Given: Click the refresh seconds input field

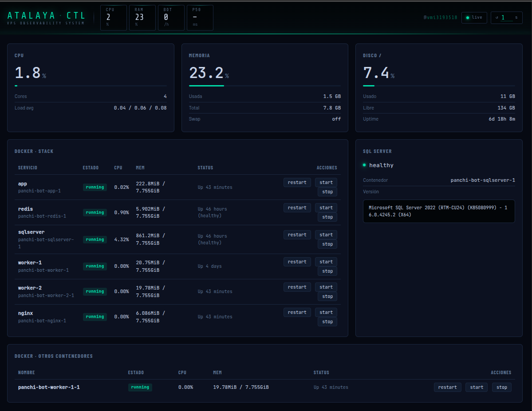Looking at the screenshot, I should [506, 18].
